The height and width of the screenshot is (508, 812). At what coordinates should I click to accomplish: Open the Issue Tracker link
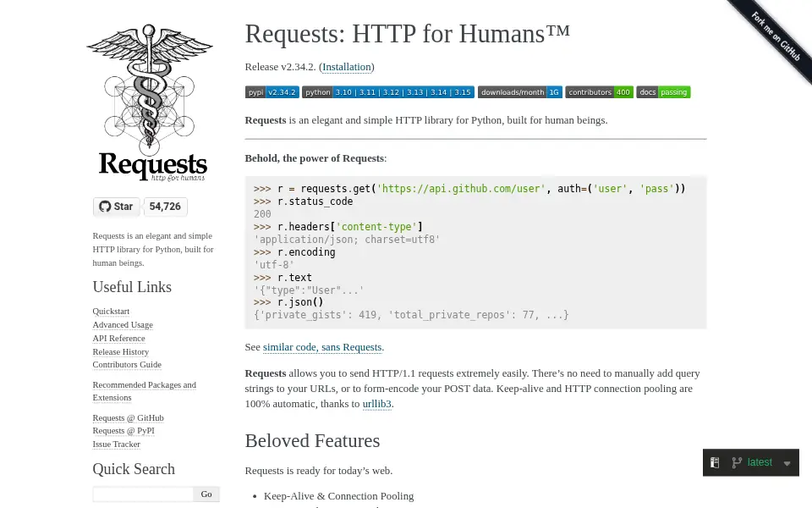(x=117, y=444)
